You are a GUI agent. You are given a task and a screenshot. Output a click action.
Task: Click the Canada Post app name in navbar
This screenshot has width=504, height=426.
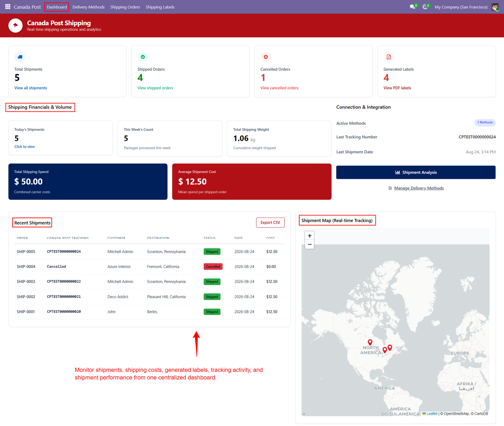pyautogui.click(x=27, y=7)
